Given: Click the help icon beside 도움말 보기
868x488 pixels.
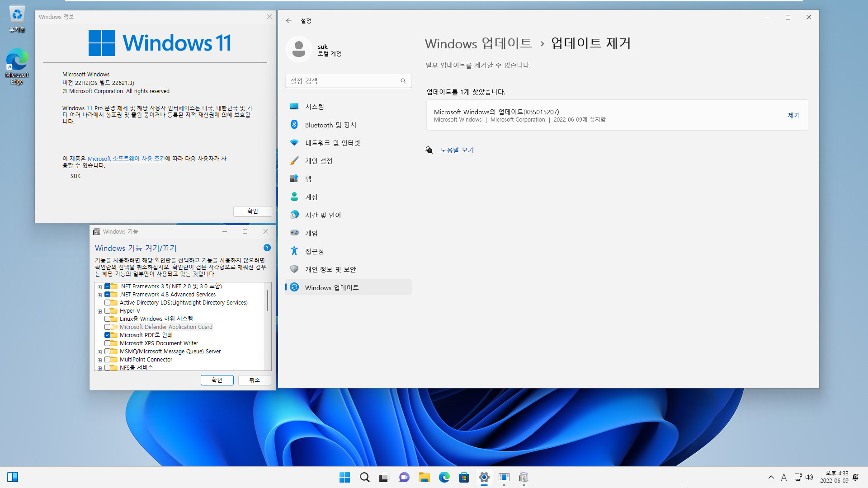Looking at the screenshot, I should click(429, 150).
